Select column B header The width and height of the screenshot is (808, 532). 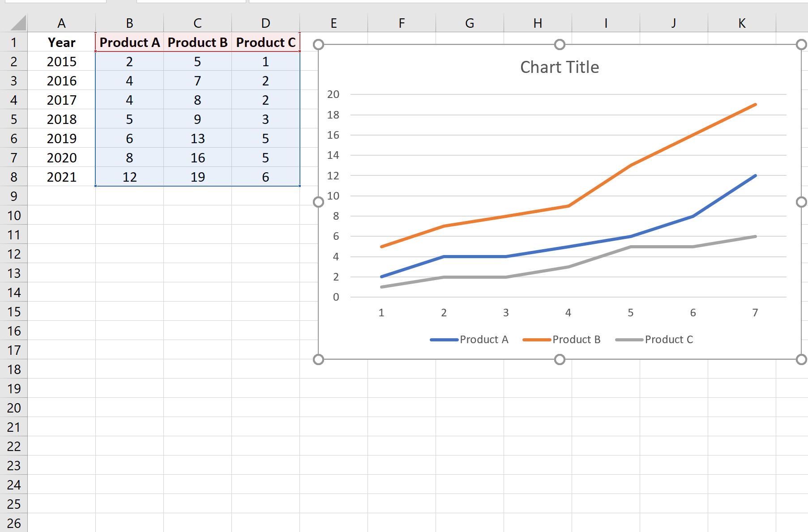click(x=129, y=23)
